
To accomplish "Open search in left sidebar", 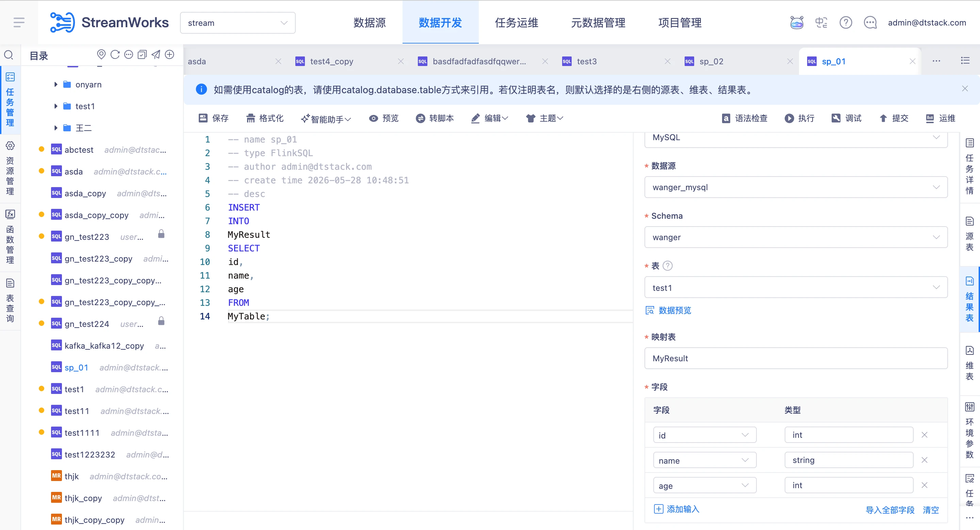I will [x=9, y=55].
